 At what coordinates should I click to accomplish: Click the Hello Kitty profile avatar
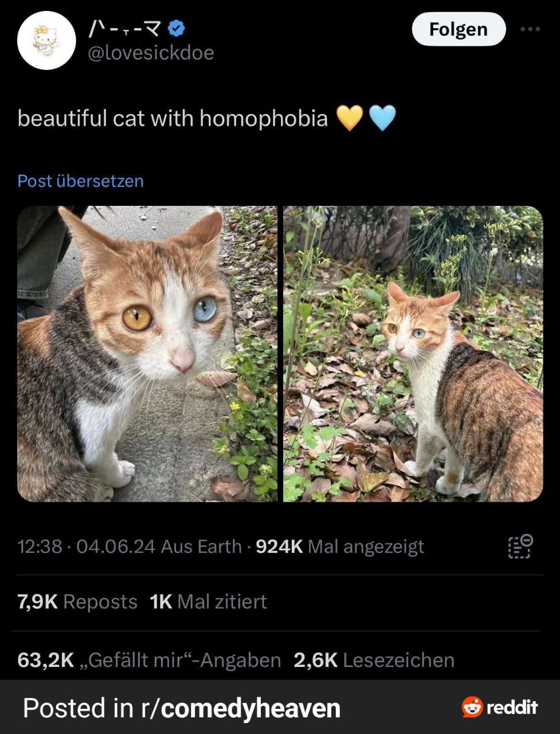pyautogui.click(x=46, y=40)
